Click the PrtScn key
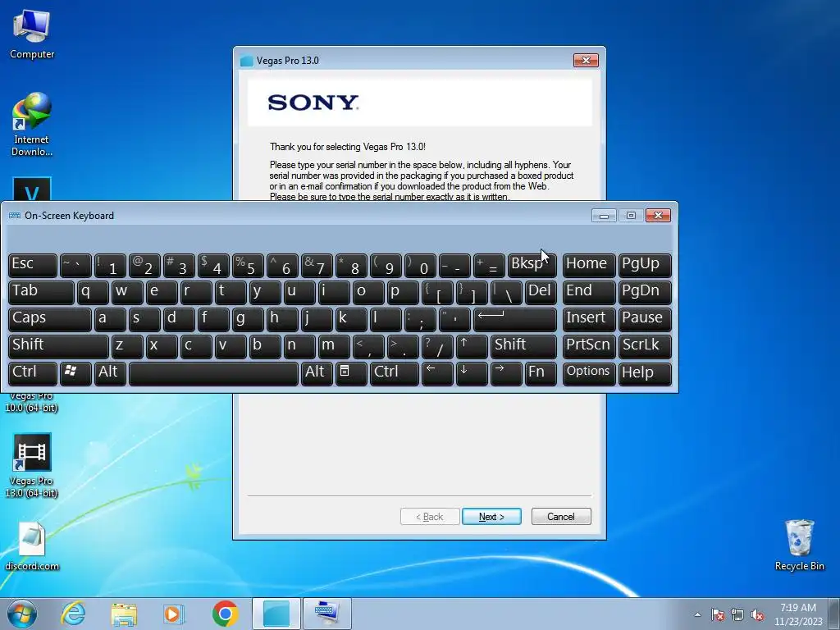The image size is (840, 630). click(x=589, y=346)
